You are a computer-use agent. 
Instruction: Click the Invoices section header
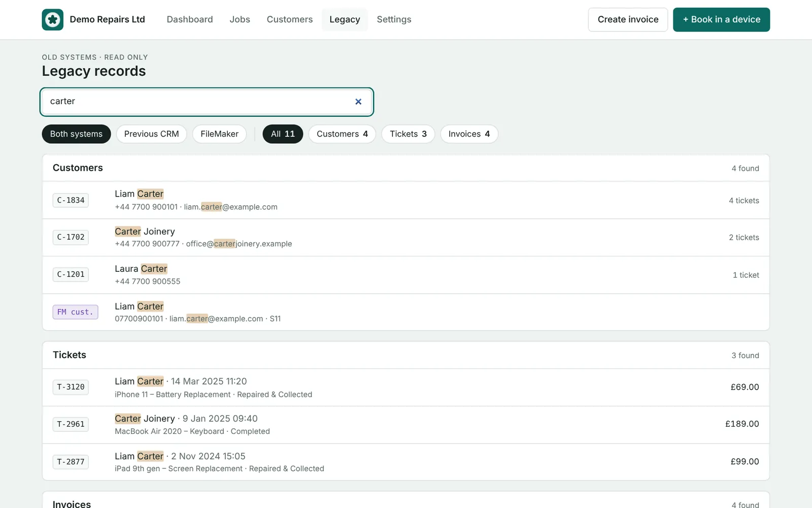click(72, 504)
